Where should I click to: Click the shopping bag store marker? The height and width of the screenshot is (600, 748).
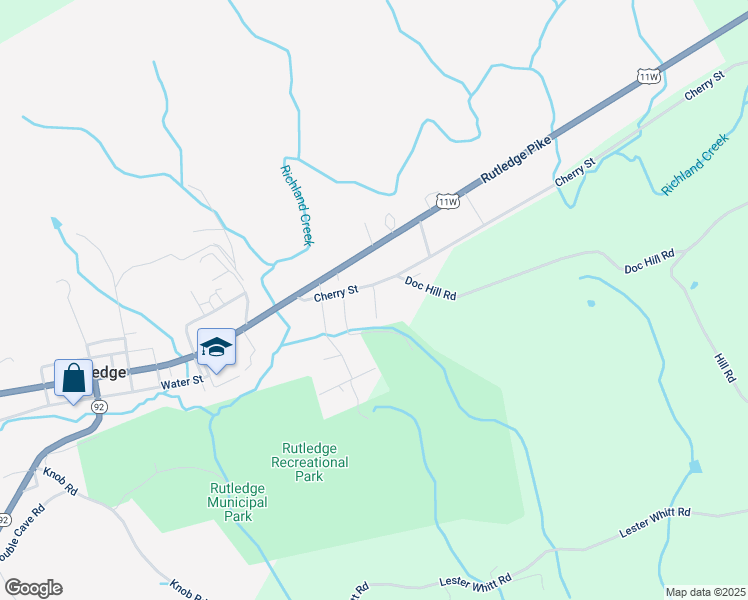pos(73,381)
